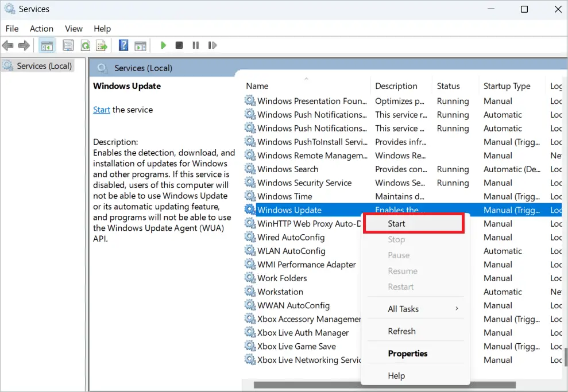Click the Back arrow toolbar icon

point(7,45)
